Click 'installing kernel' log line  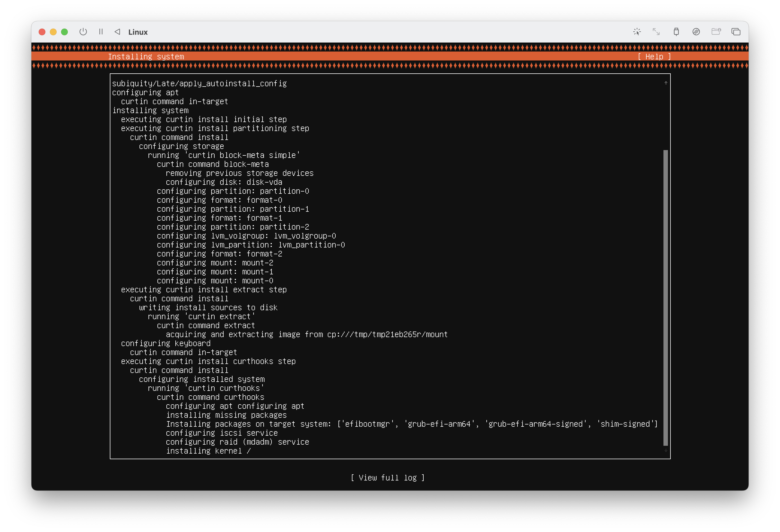pos(208,451)
